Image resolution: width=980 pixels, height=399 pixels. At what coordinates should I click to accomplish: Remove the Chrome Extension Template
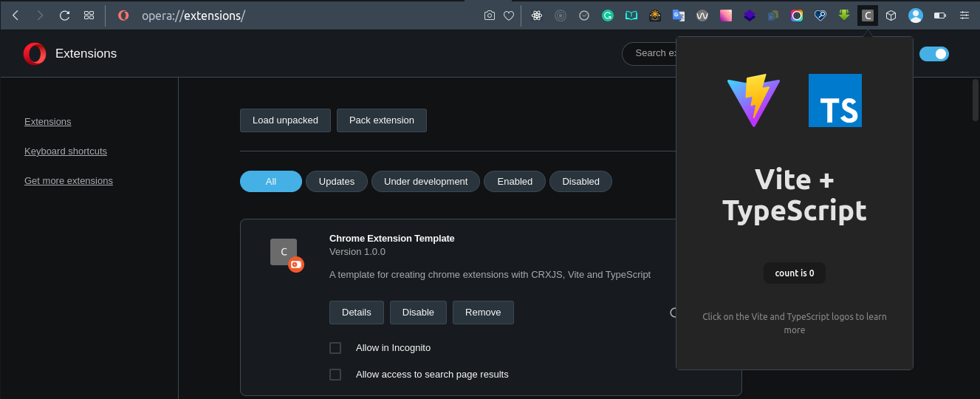(x=483, y=313)
